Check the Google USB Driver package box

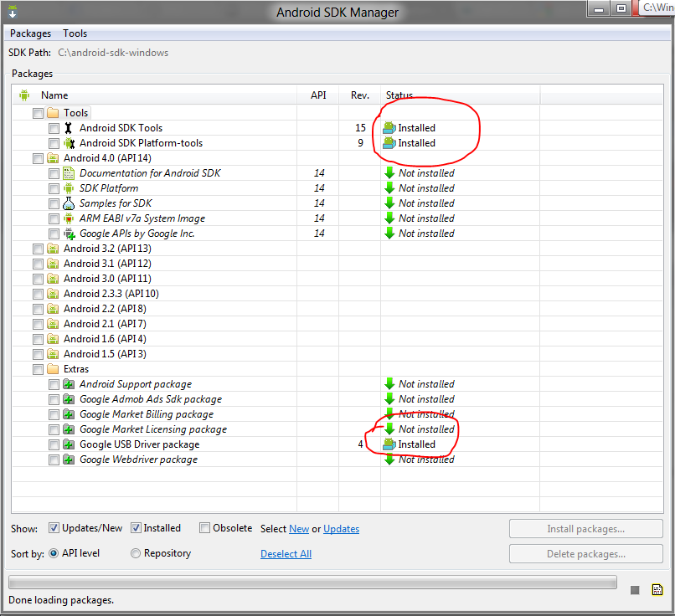54,444
